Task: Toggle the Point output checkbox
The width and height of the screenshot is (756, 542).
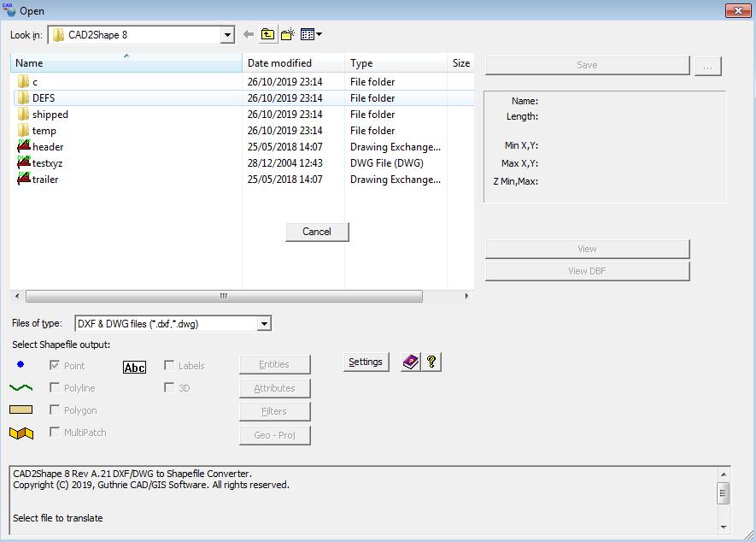Action: click(x=55, y=365)
